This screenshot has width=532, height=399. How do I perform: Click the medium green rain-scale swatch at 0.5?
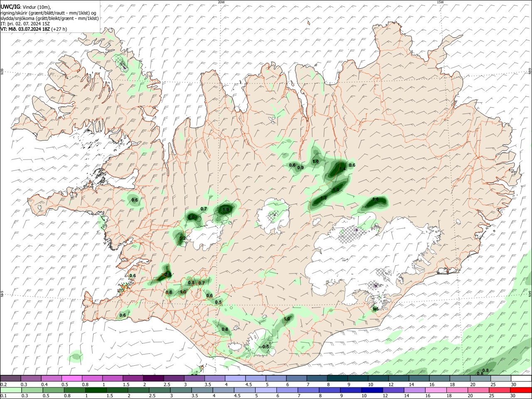click(53, 390)
